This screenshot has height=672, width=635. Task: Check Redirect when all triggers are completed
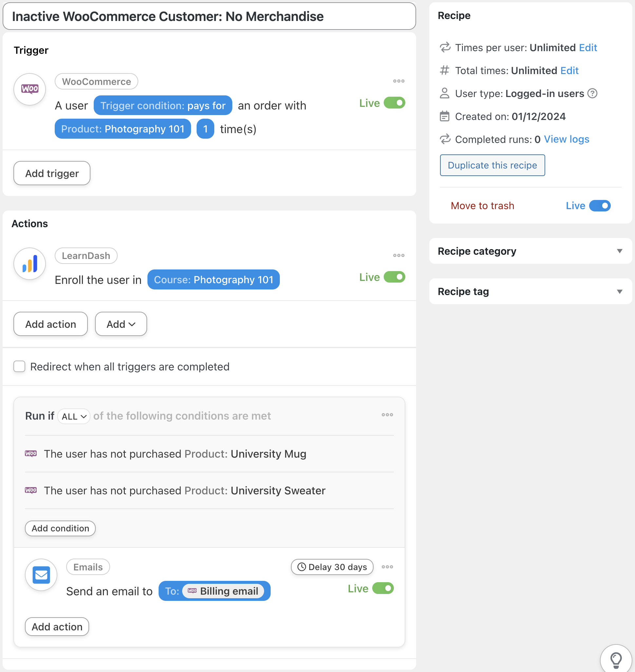[20, 366]
